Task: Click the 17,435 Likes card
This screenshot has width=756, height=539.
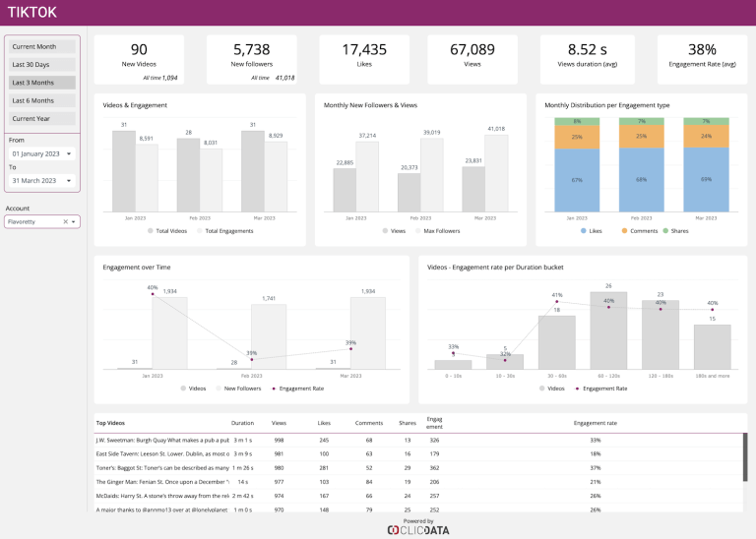Action: tap(364, 59)
